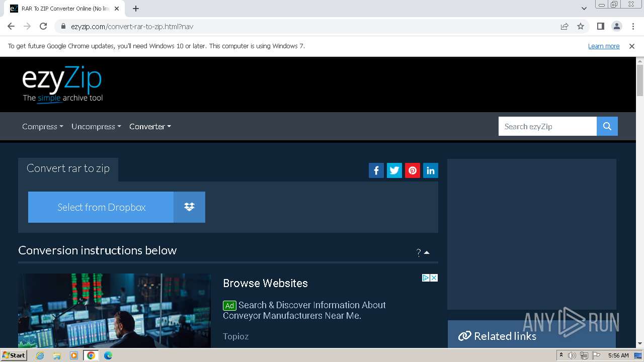Screen dimensions: 644x362
Task: Click the trading desk ad image
Action: (x=115, y=311)
